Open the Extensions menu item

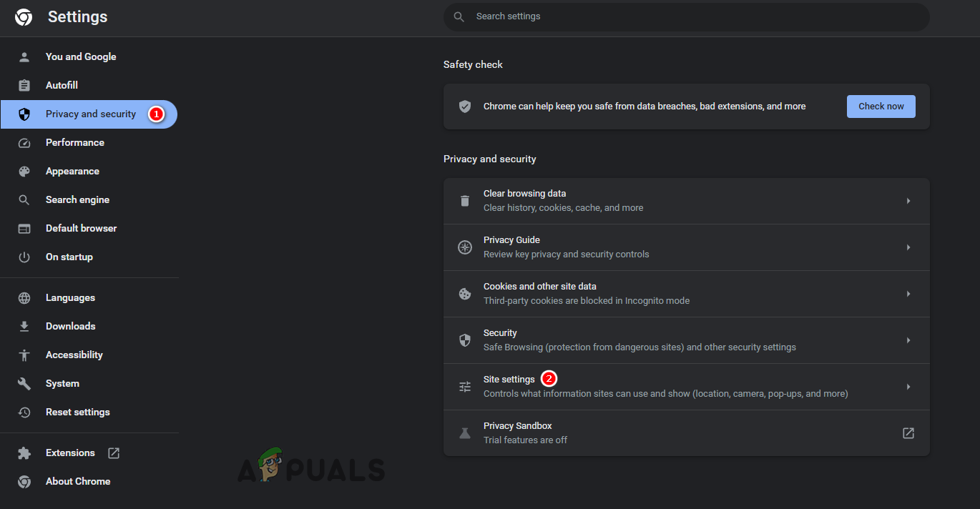click(70, 453)
